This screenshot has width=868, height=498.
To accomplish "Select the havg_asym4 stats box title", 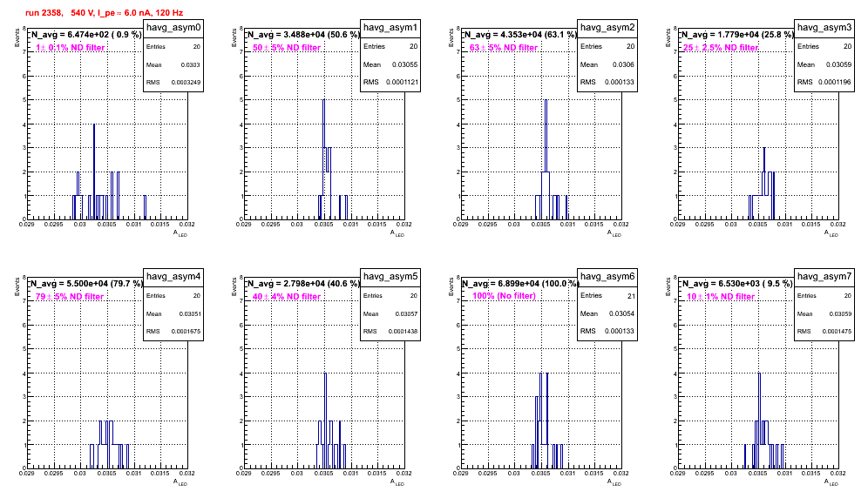I will coord(173,276).
